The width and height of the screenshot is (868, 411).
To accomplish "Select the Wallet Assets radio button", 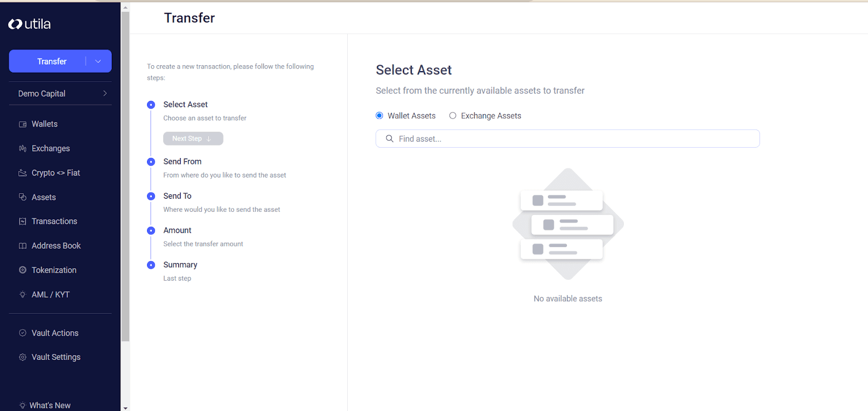I will point(380,116).
